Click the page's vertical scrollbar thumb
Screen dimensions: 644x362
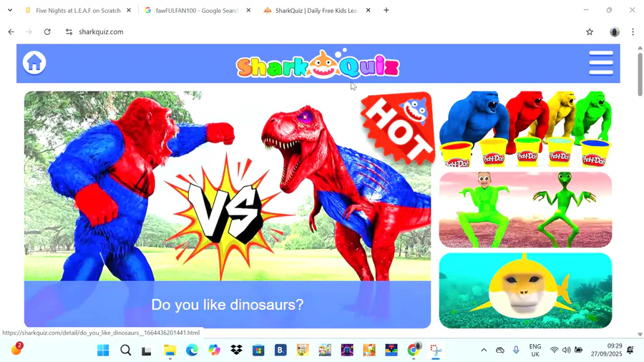click(x=640, y=74)
